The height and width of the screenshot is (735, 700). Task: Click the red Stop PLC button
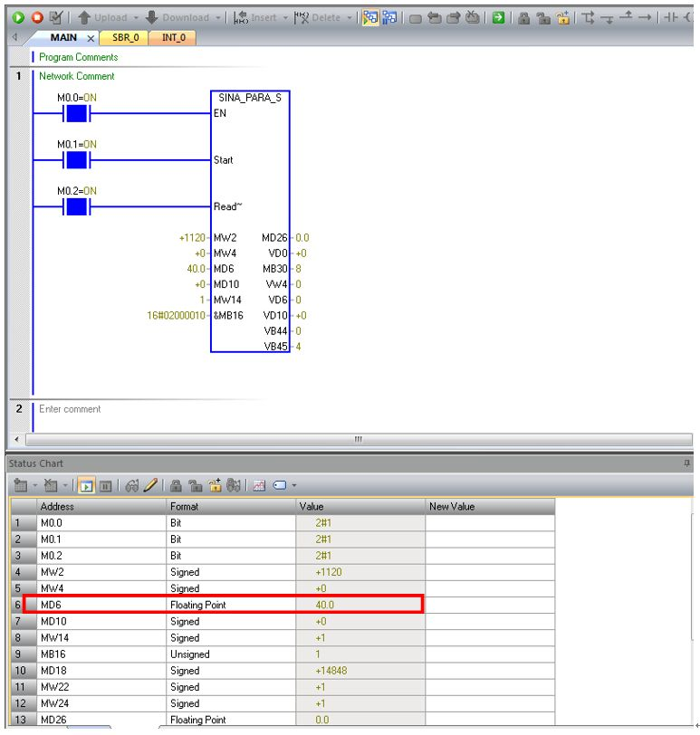[37, 18]
